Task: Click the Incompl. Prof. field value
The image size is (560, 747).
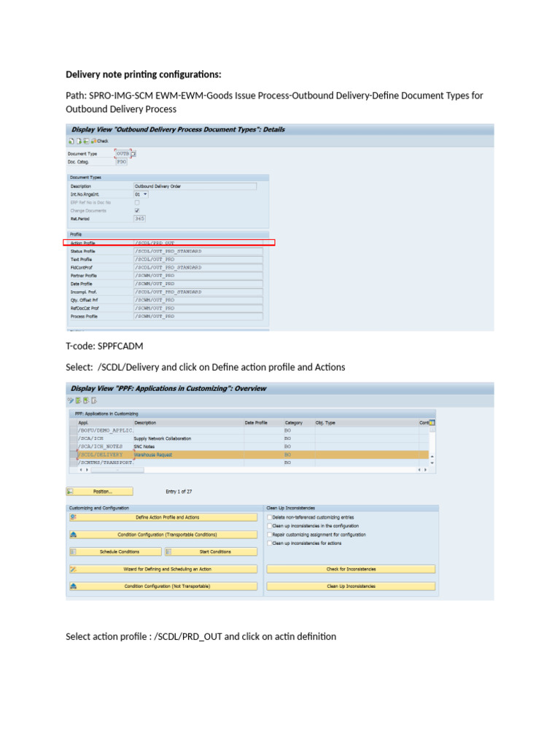Action: click(198, 292)
